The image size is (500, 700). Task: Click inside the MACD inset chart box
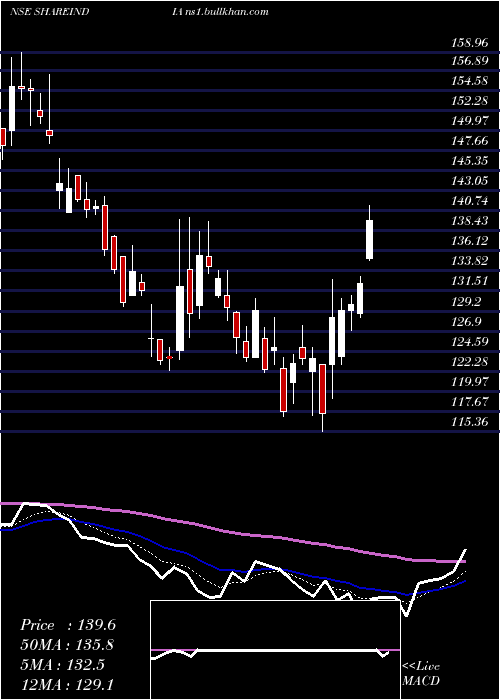pyautogui.click(x=275, y=650)
